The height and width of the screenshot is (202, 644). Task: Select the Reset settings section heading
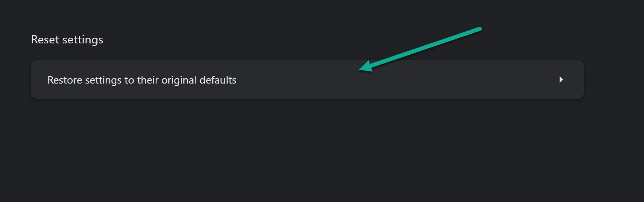[x=67, y=40]
